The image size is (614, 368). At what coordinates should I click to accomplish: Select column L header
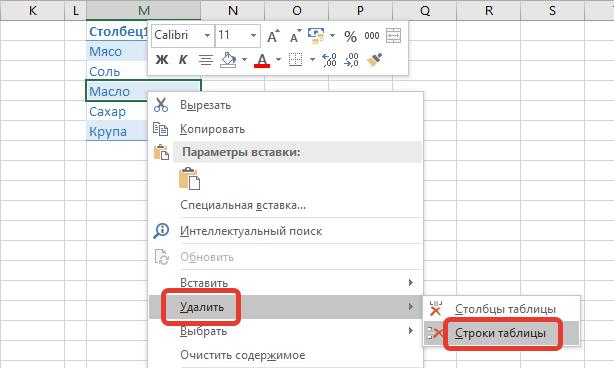75,10
